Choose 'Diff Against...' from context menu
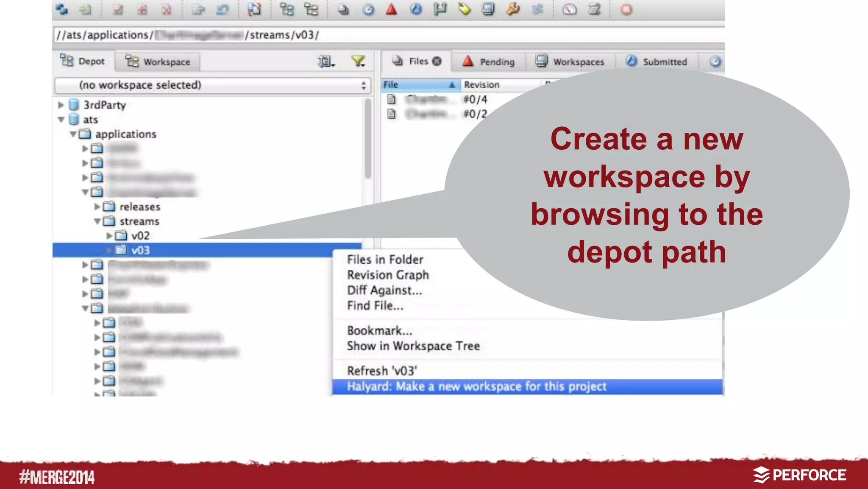 click(x=384, y=290)
